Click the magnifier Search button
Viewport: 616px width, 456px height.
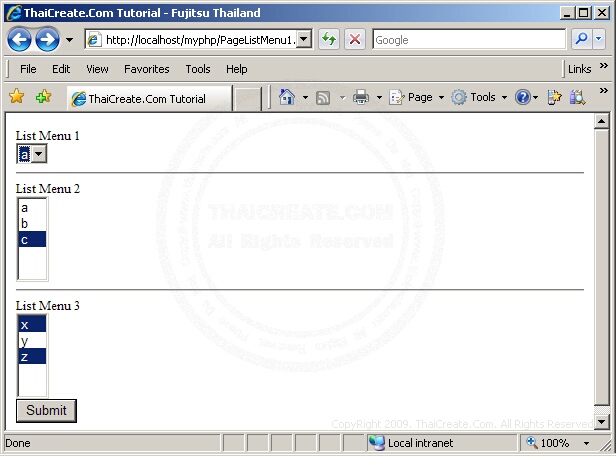[x=581, y=39]
